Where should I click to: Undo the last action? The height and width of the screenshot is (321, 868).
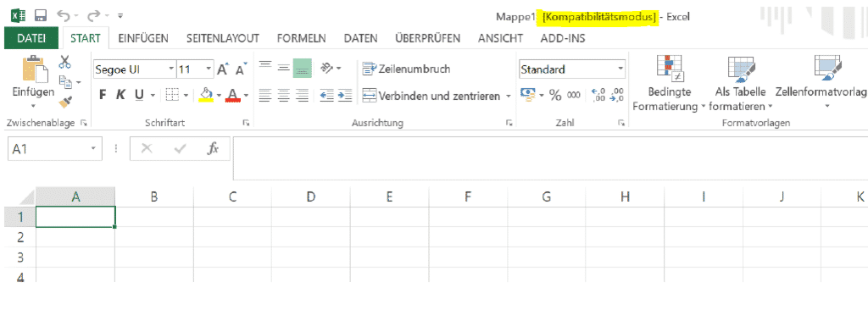(64, 15)
